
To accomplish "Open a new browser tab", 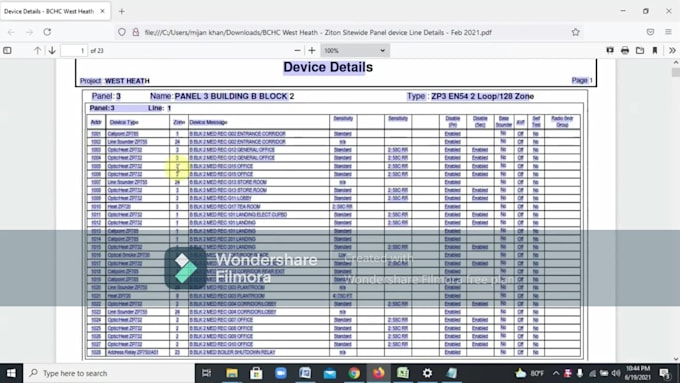I will 122,12.
